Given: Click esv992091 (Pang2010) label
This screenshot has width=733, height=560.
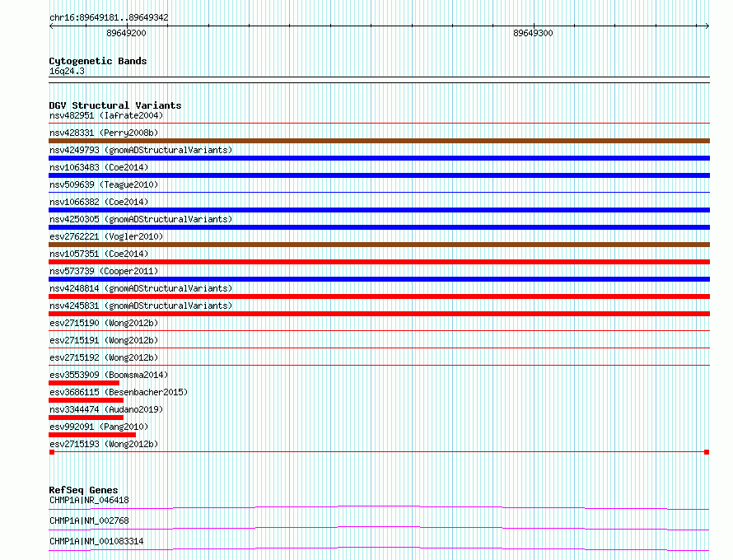Looking at the screenshot, I should (x=99, y=427).
